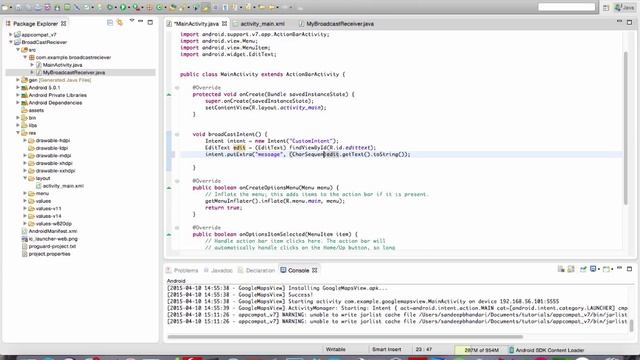Select the Console tab
640x360 pixels.
point(298,271)
